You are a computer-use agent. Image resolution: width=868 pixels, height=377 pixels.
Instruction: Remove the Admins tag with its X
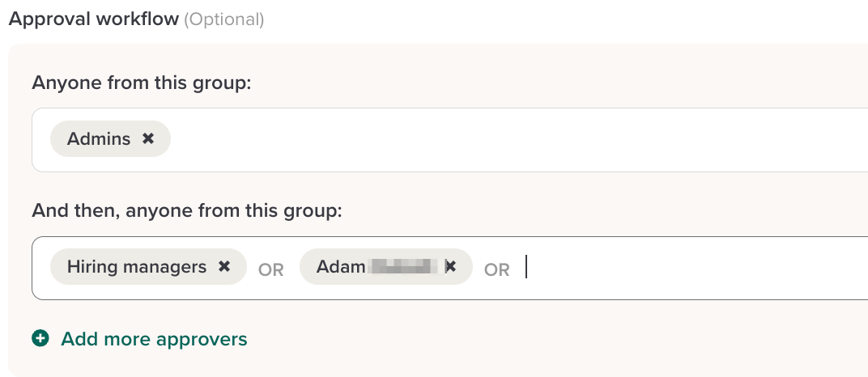coord(148,139)
